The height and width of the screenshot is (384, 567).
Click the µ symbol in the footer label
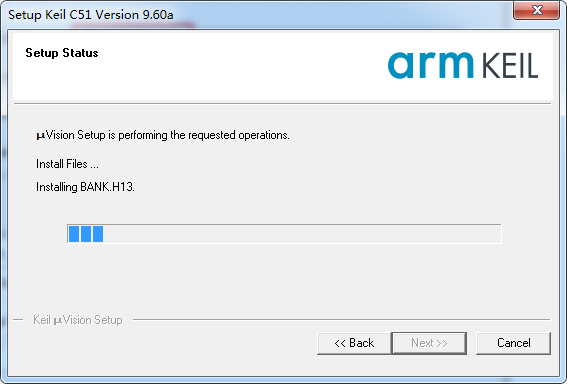coord(58,321)
